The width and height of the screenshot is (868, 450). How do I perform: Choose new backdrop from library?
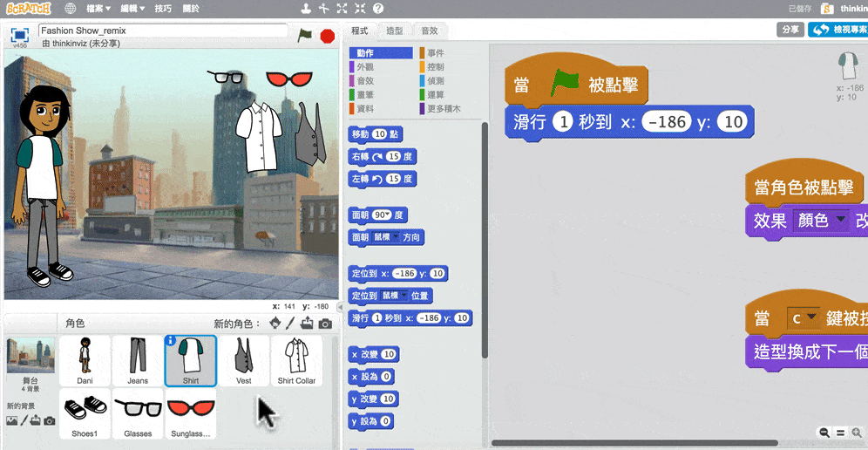(12, 420)
